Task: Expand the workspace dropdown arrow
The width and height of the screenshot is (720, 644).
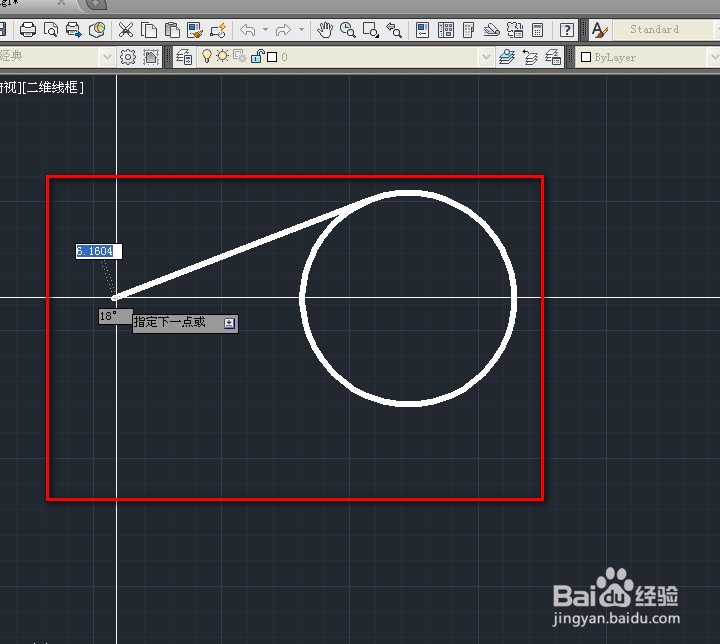Action: [107, 57]
